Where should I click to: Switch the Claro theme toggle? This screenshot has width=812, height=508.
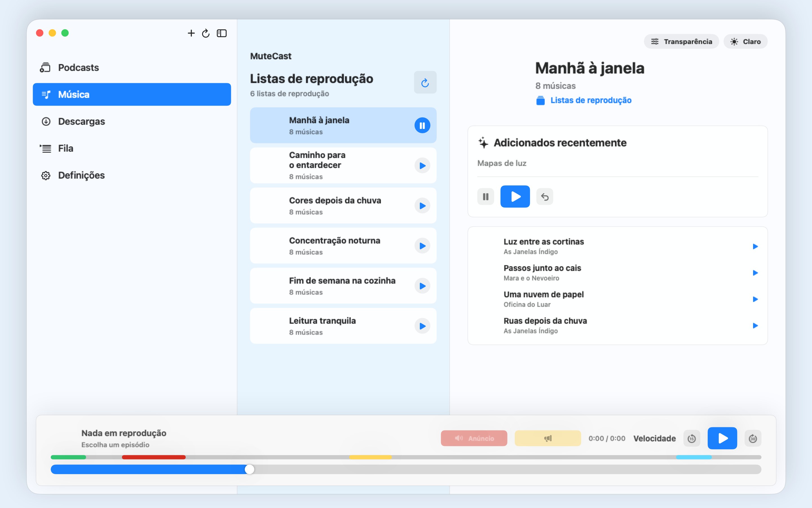(x=745, y=41)
